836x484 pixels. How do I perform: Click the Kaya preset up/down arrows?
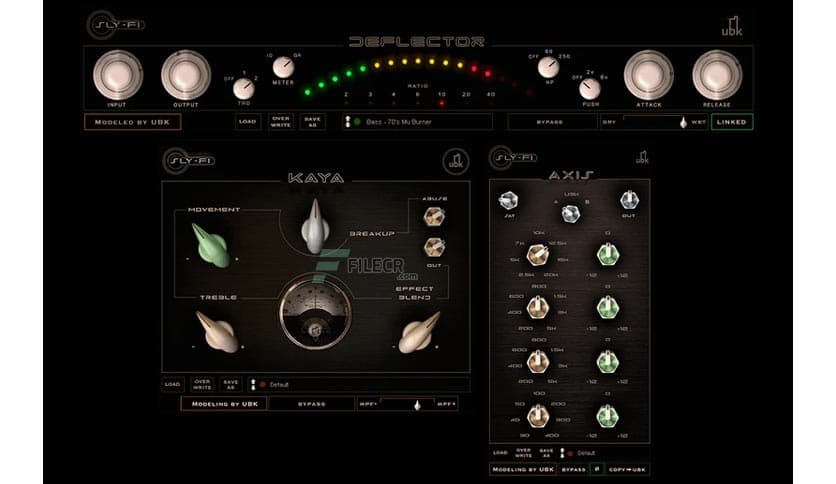coord(253,384)
